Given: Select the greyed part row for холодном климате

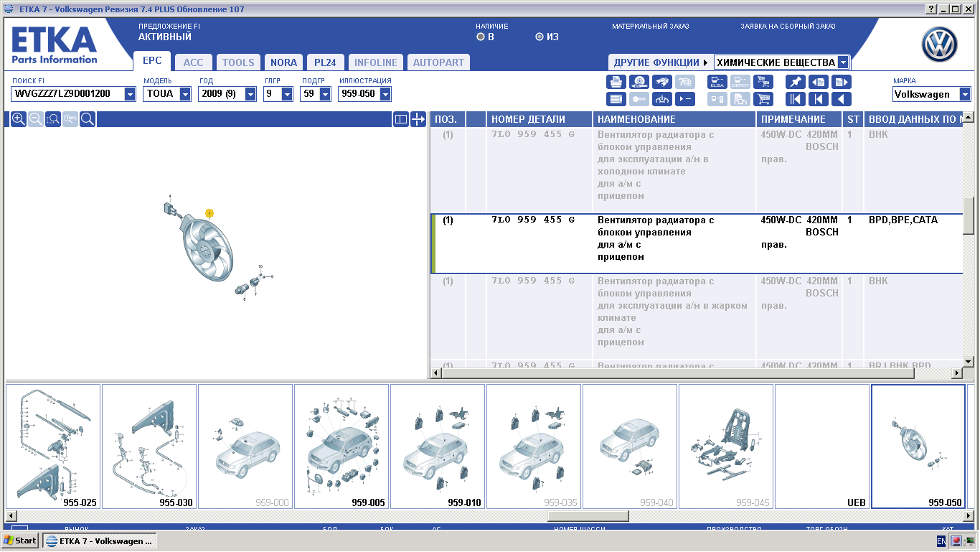Looking at the screenshot, I should 697,170.
